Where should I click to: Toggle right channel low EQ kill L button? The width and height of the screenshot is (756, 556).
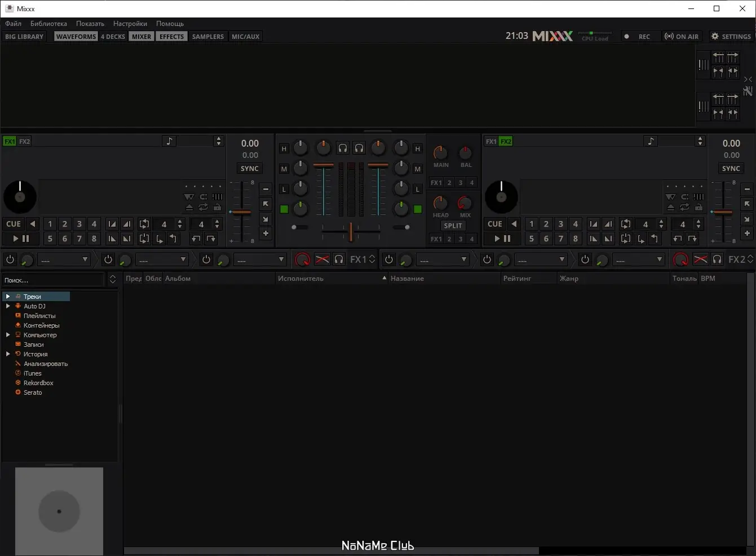click(x=418, y=189)
